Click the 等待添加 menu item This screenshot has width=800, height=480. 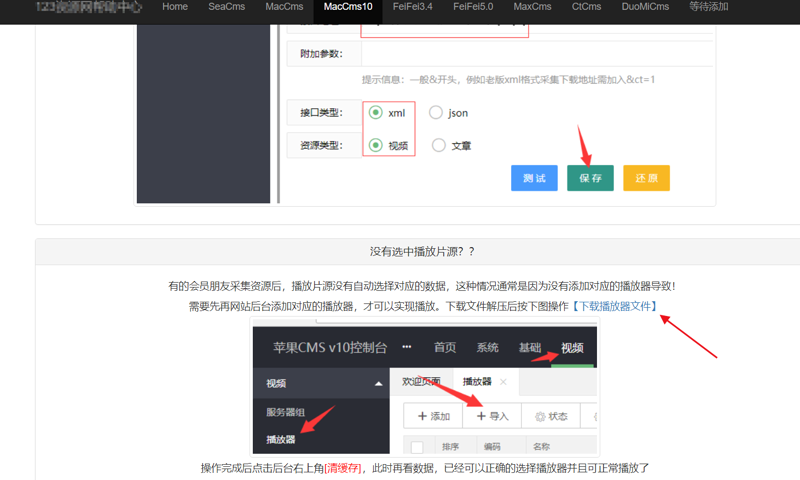[709, 7]
